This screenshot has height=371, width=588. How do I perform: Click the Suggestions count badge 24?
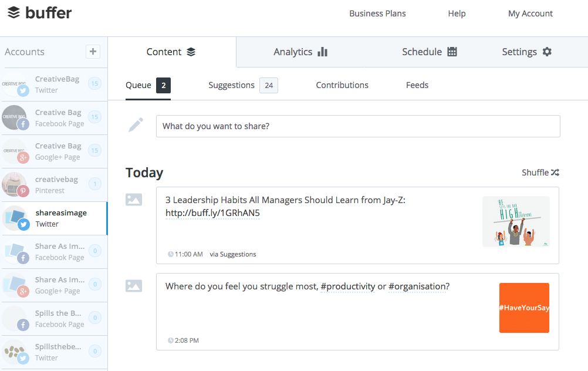coord(269,85)
